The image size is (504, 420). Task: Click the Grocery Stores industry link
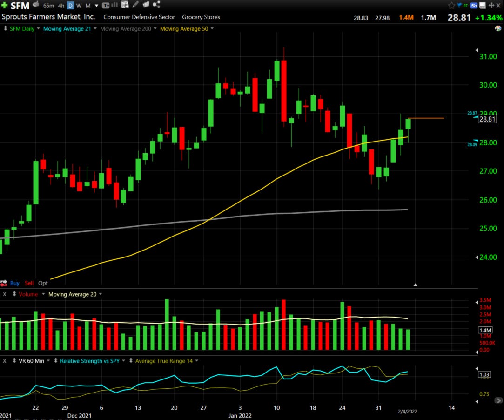click(201, 17)
